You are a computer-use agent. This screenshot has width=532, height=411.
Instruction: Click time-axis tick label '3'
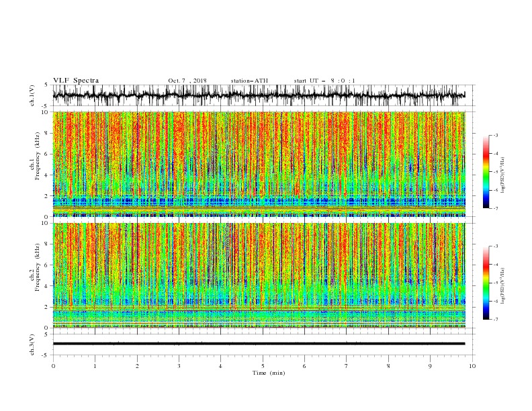click(179, 366)
